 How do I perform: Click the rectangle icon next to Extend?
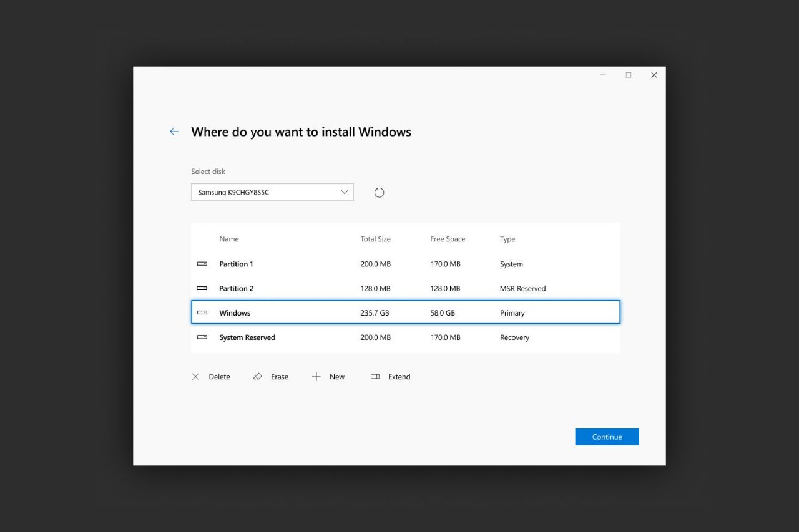(375, 377)
